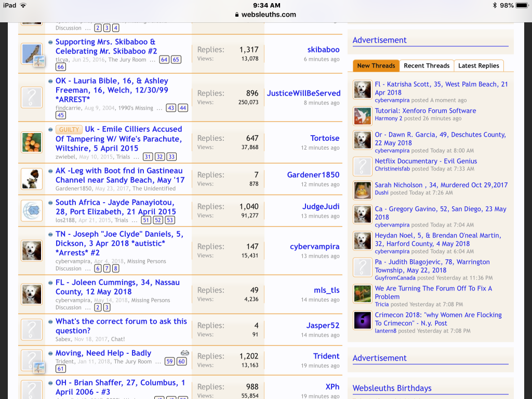Click Harmony 2's avatar beside the Xenforo tutorial

[362, 115]
